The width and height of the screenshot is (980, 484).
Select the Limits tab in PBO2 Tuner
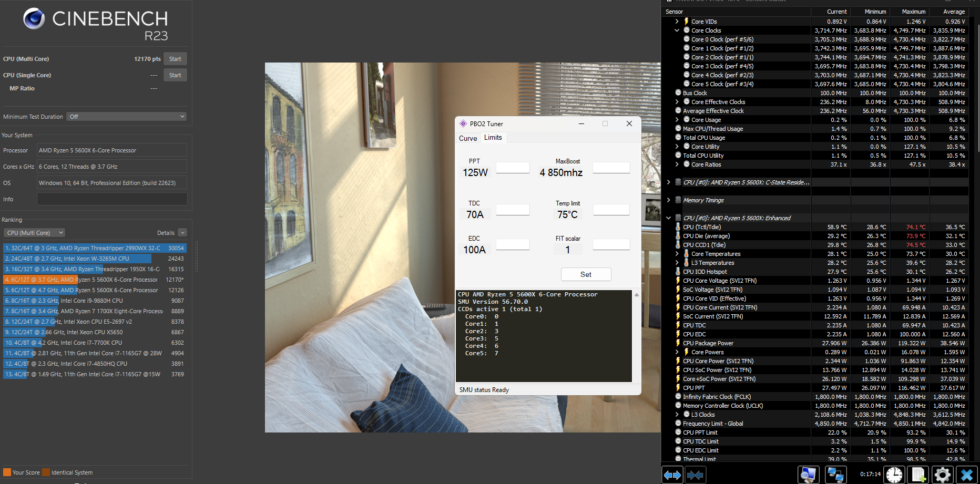click(x=493, y=138)
